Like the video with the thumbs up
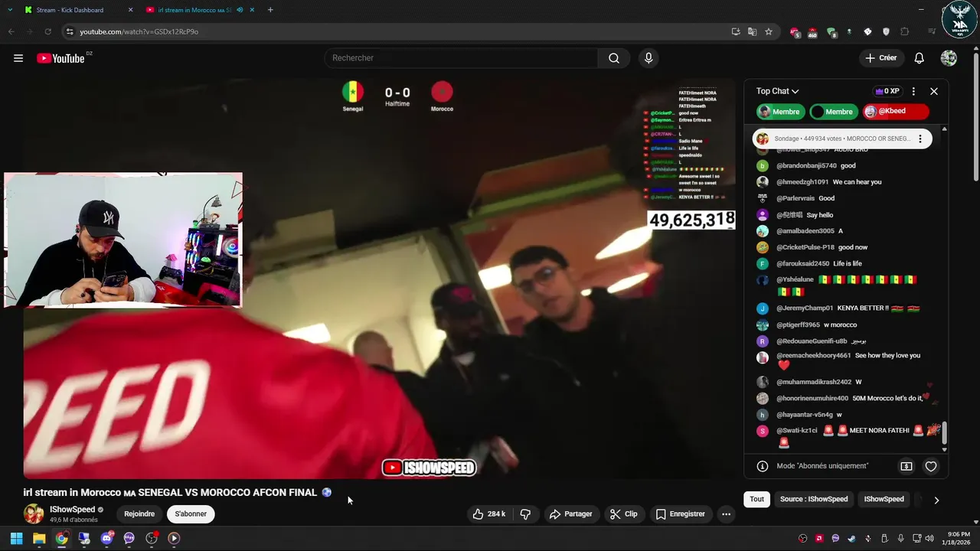This screenshot has height=551, width=980. [x=488, y=514]
